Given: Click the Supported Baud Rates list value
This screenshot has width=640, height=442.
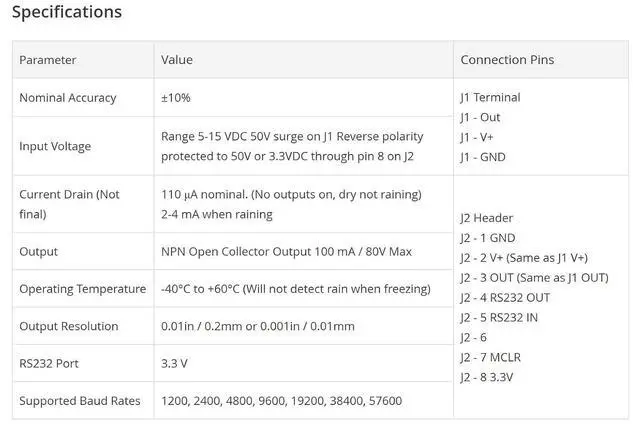Looking at the screenshot, I should [x=281, y=401].
